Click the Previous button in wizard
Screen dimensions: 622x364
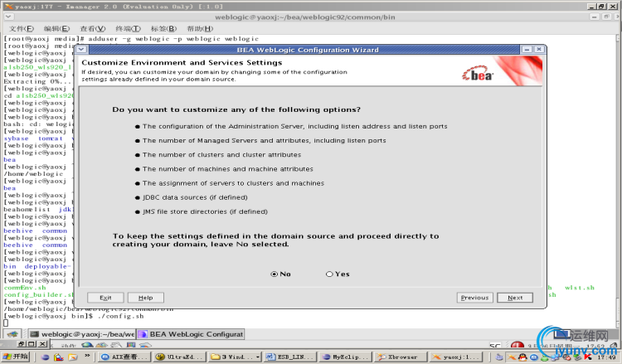[x=475, y=298]
